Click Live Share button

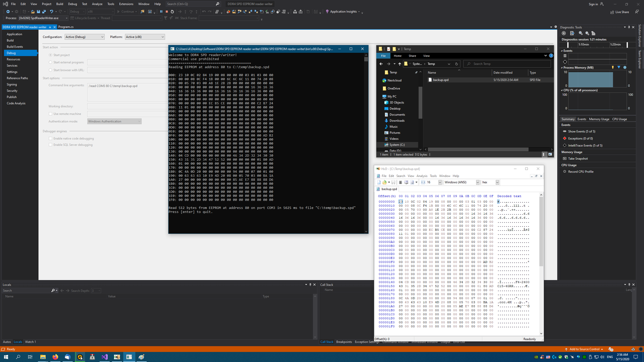[619, 12]
